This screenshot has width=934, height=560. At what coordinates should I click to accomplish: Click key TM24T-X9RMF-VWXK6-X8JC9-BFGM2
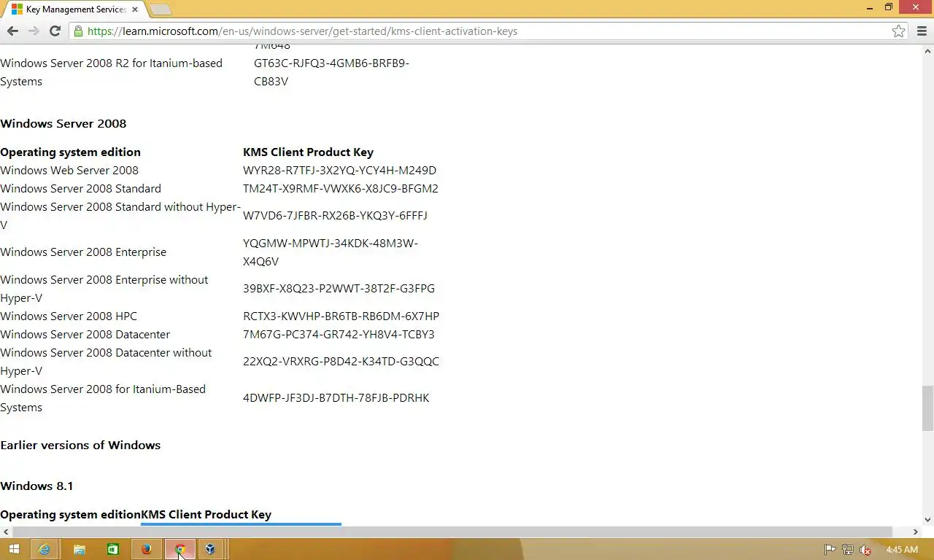coord(341,188)
